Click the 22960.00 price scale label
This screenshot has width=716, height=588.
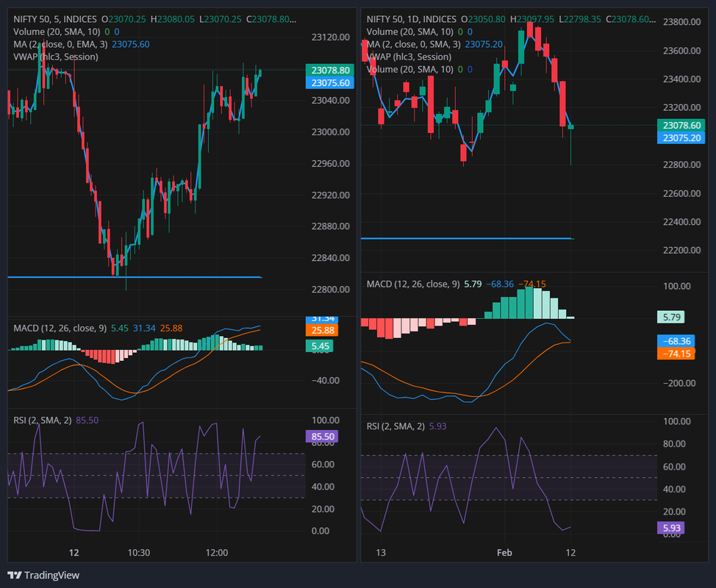(x=331, y=163)
